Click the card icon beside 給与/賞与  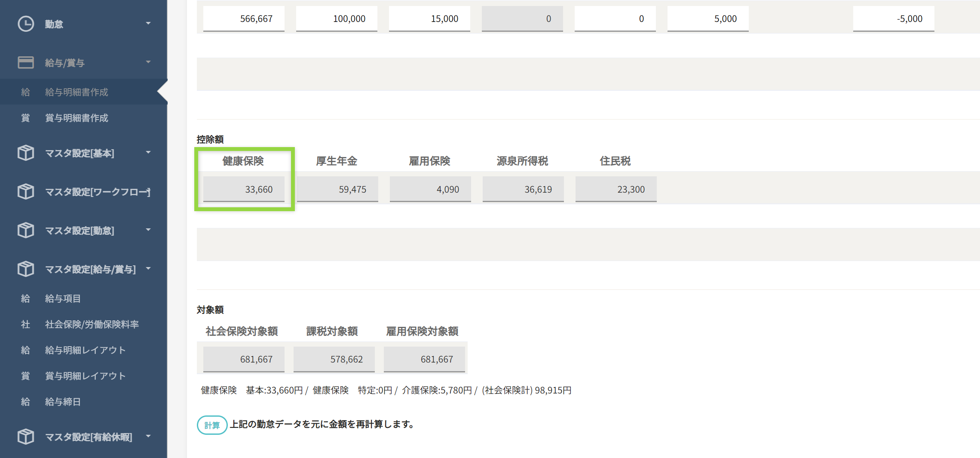[x=26, y=63]
